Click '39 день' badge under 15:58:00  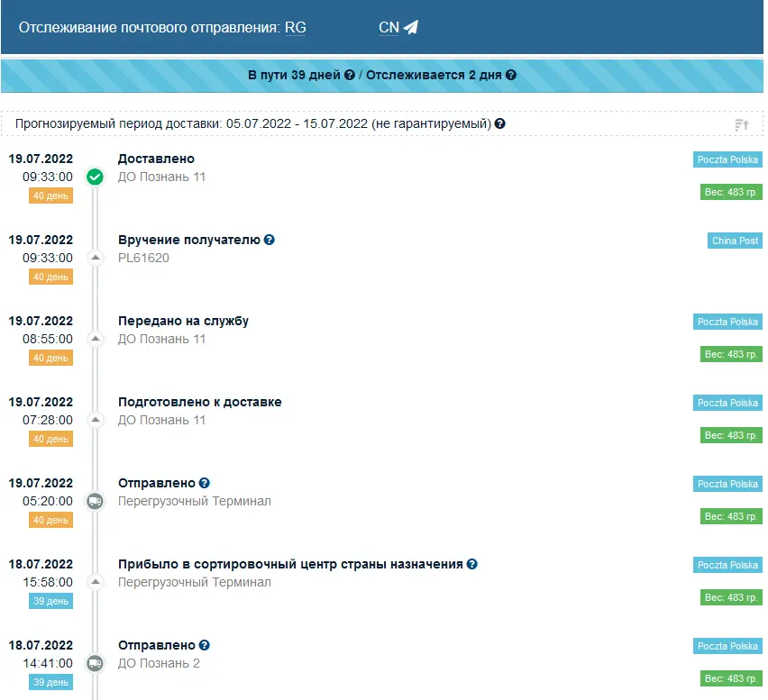pos(51,601)
